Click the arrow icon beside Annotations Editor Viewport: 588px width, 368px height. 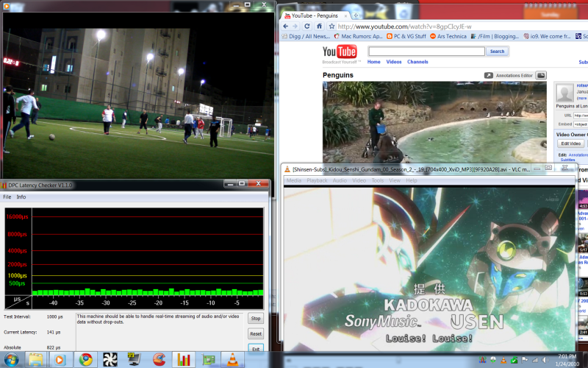(488, 76)
